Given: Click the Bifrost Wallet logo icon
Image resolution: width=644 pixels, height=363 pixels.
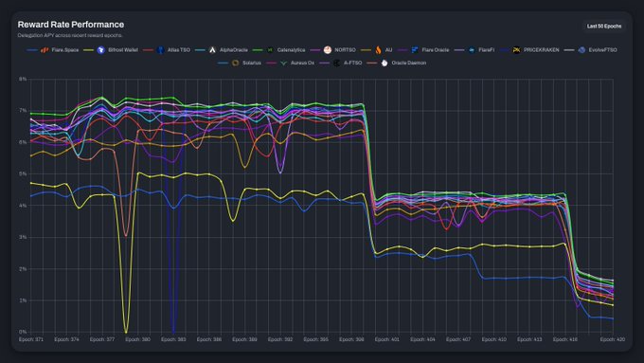Looking at the screenshot, I should pos(101,49).
